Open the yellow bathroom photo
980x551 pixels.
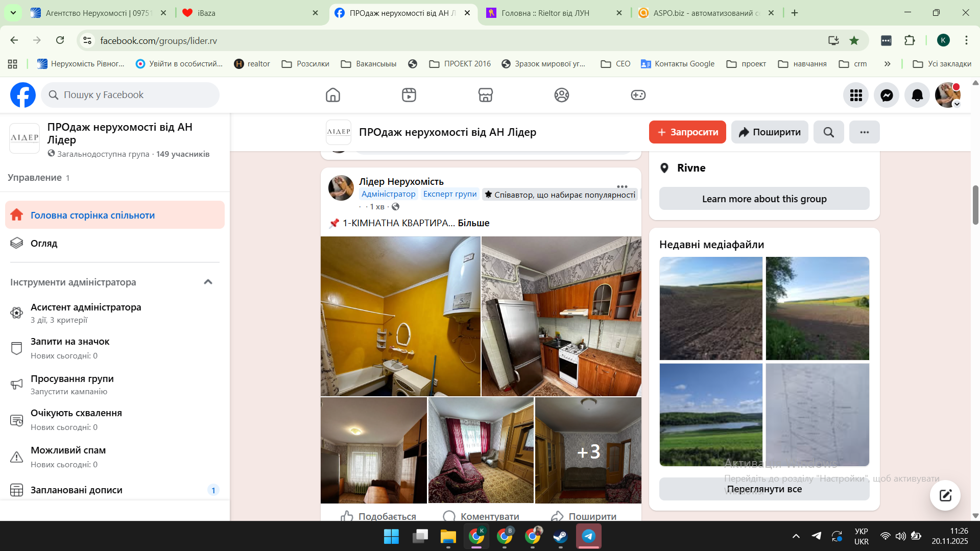click(400, 316)
